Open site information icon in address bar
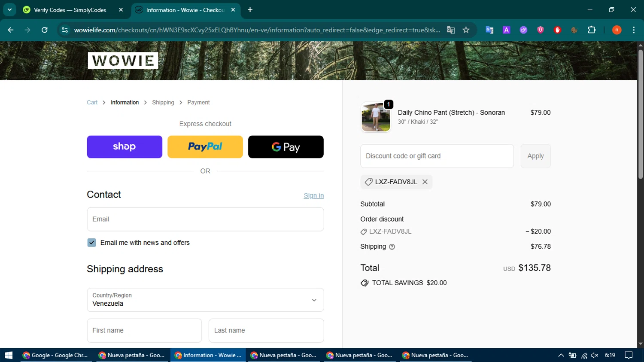The image size is (644, 362). (65, 30)
